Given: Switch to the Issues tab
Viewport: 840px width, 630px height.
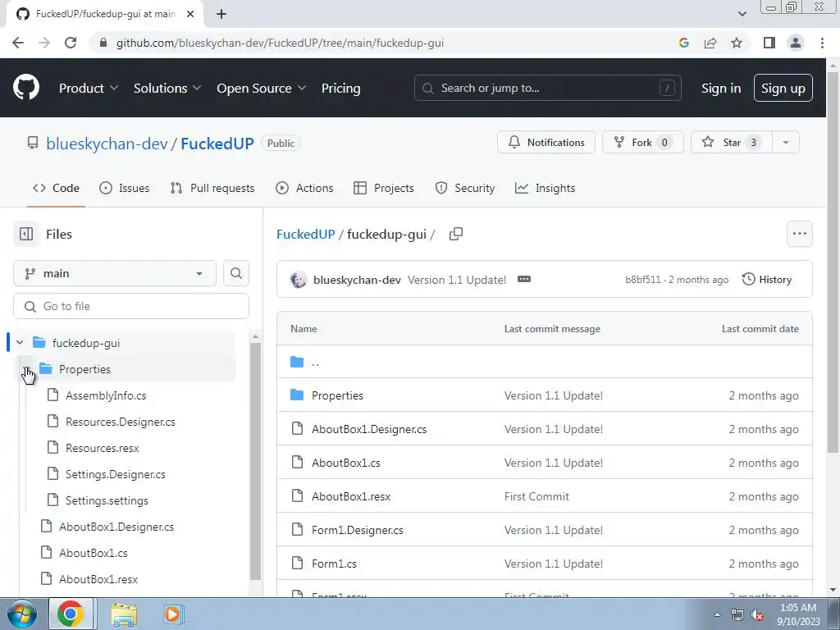Looking at the screenshot, I should point(125,188).
